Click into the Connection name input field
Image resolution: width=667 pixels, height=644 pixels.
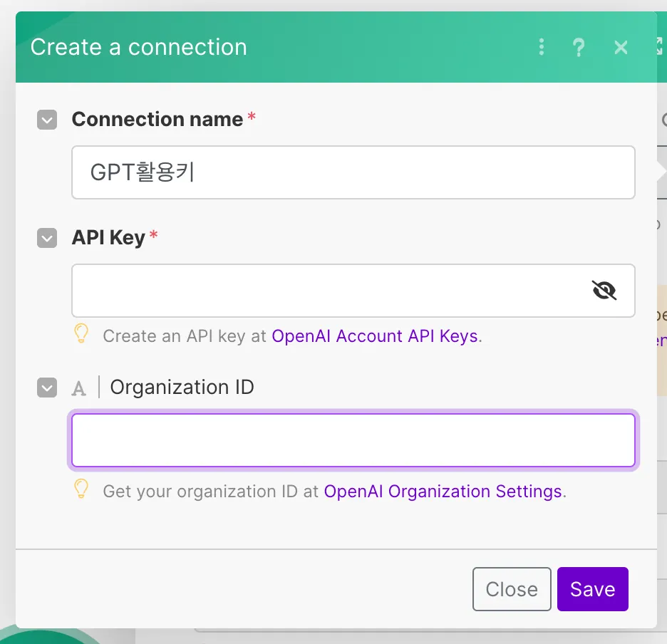[x=353, y=172]
